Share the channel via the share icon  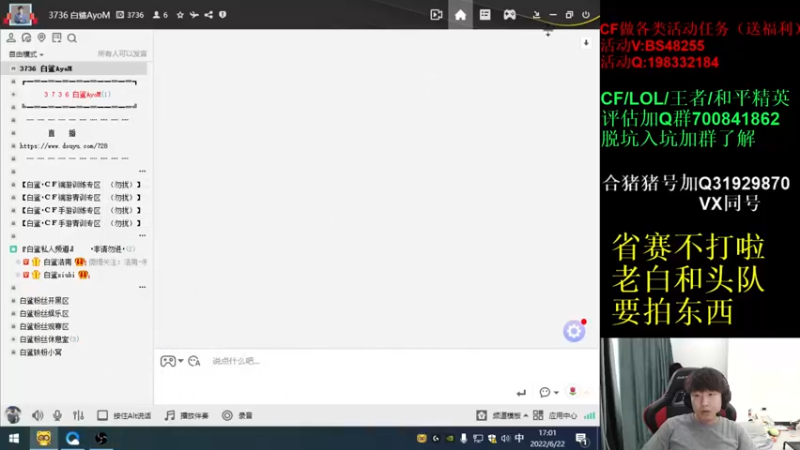[209, 15]
